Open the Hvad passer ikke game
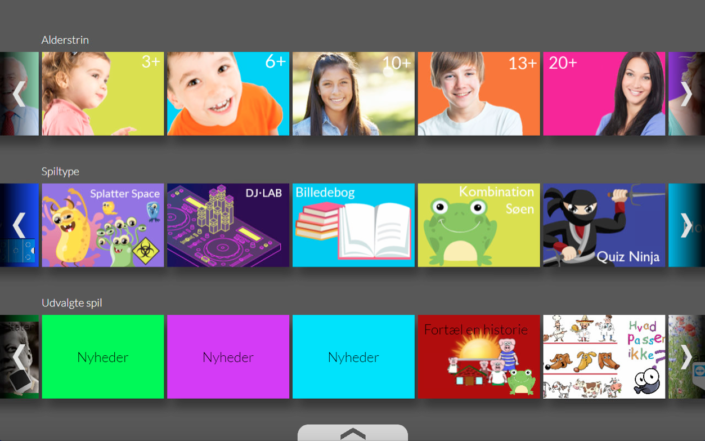Viewport: 705px width, 441px height. pyautogui.click(x=604, y=356)
